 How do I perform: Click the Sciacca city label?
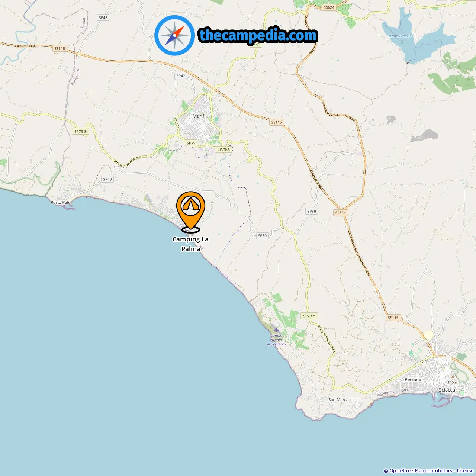447,390
